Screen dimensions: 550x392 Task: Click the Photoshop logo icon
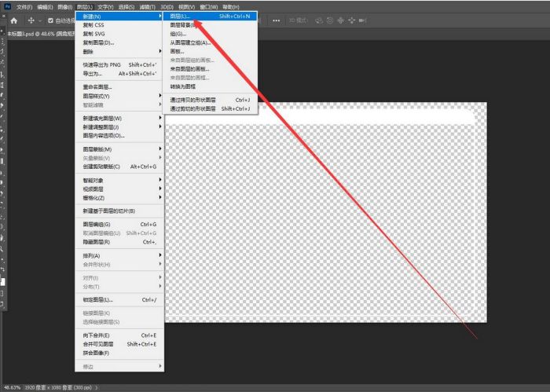click(5, 6)
